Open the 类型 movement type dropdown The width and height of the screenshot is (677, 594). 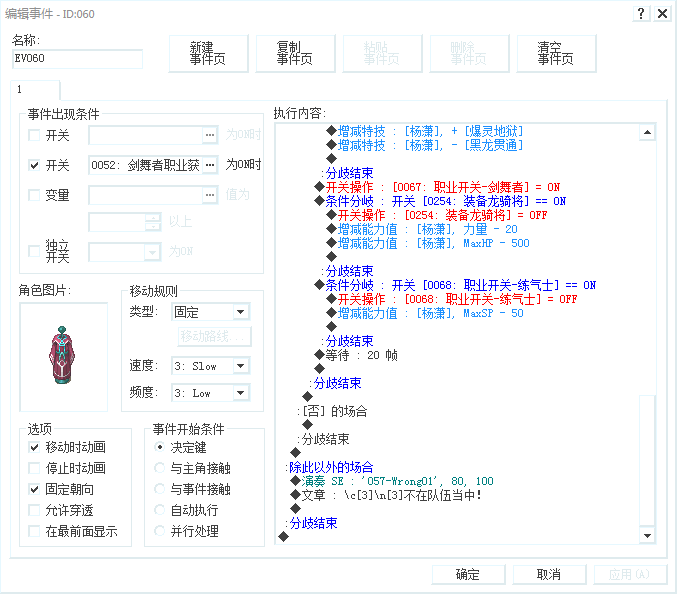tap(241, 312)
